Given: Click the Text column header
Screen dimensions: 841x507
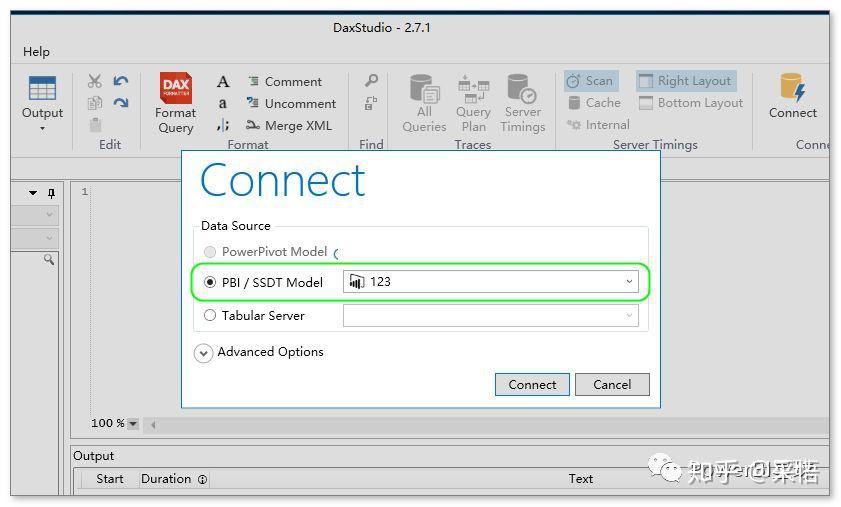Looking at the screenshot, I should coord(580,479).
